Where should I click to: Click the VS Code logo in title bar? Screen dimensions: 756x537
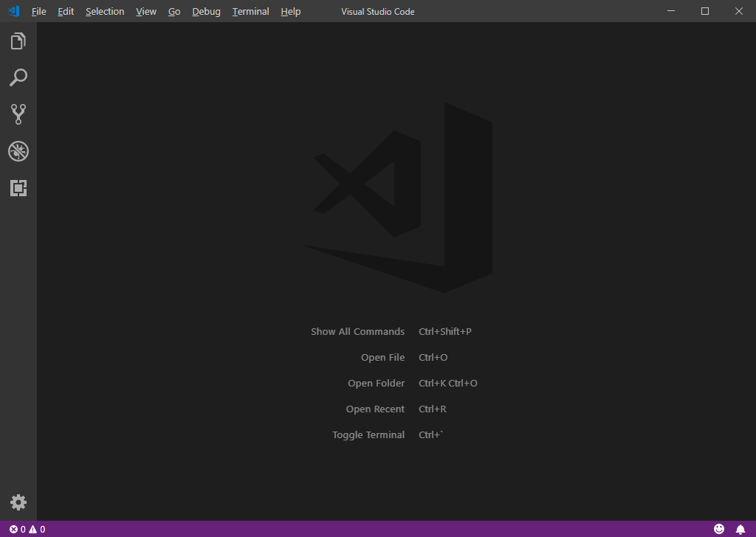(13, 11)
